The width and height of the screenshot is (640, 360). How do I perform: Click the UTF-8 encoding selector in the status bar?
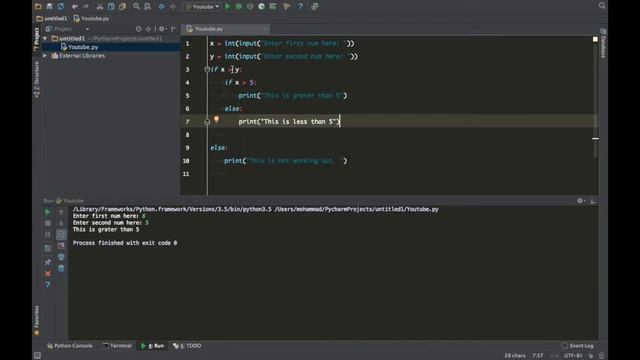coord(573,356)
